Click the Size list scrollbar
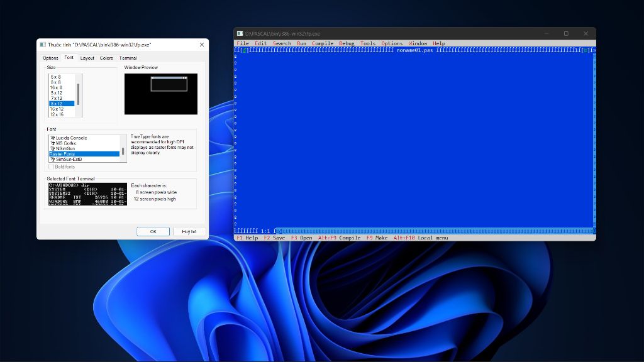Image resolution: width=644 pixels, height=362 pixels. pyautogui.click(x=79, y=96)
